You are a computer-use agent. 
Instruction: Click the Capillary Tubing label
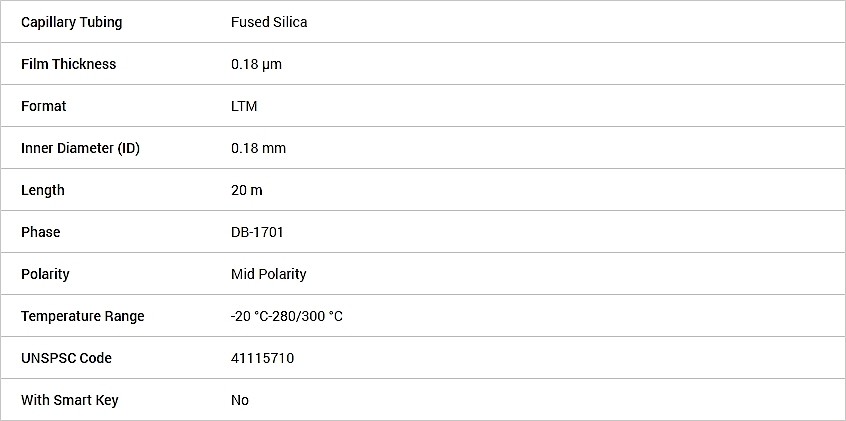click(x=72, y=22)
